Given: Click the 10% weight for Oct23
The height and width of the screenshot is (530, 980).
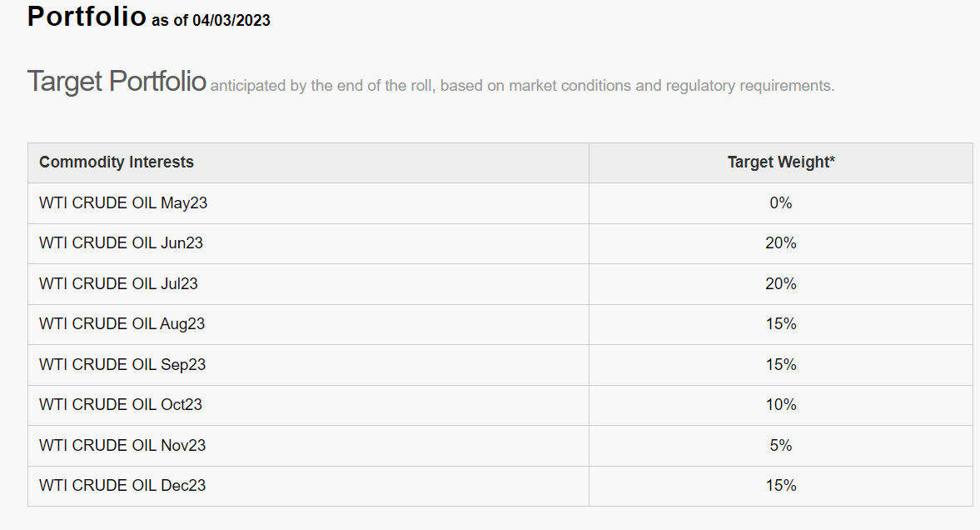Looking at the screenshot, I should coord(780,405).
